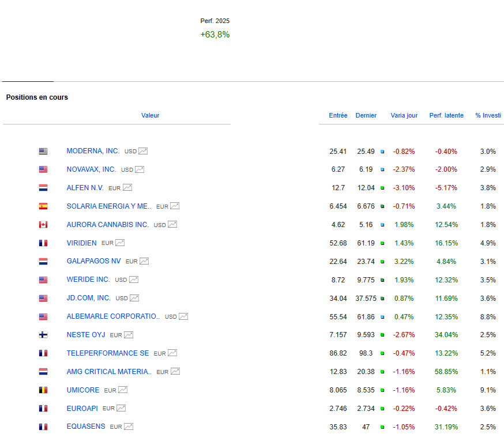Open the MODERNA, INC. stock page
This screenshot has width=504, height=438.
[93, 151]
